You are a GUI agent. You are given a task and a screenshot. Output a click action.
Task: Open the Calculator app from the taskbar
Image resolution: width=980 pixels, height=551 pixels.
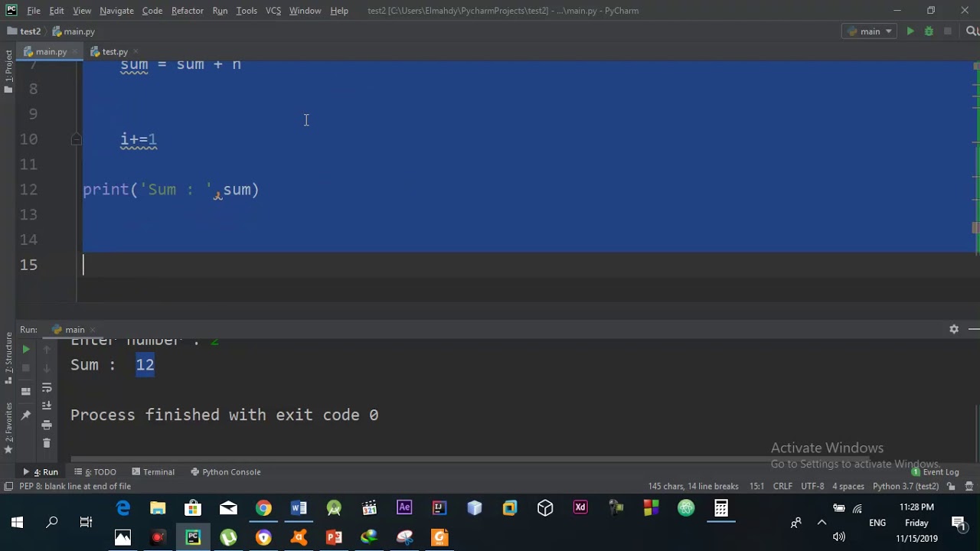(x=721, y=508)
